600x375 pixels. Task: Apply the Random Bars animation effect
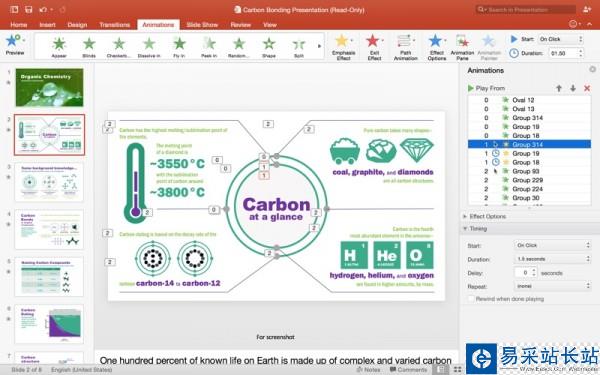(x=239, y=47)
